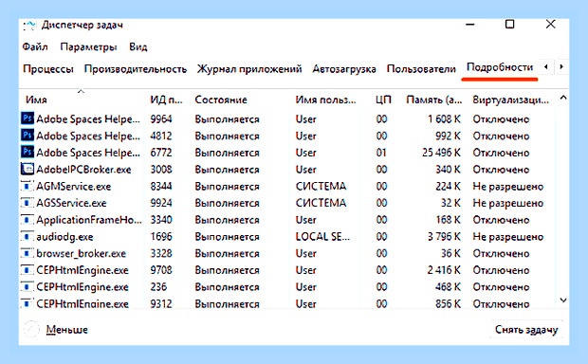Open the Файл menu
This screenshot has width=588, height=364.
tap(35, 46)
